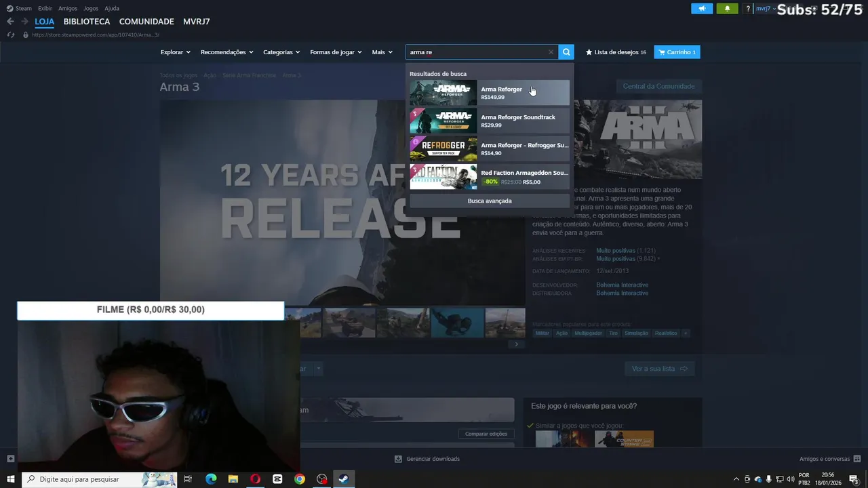Click the Meet Now camera tray icon
868x488 pixels.
click(747, 479)
